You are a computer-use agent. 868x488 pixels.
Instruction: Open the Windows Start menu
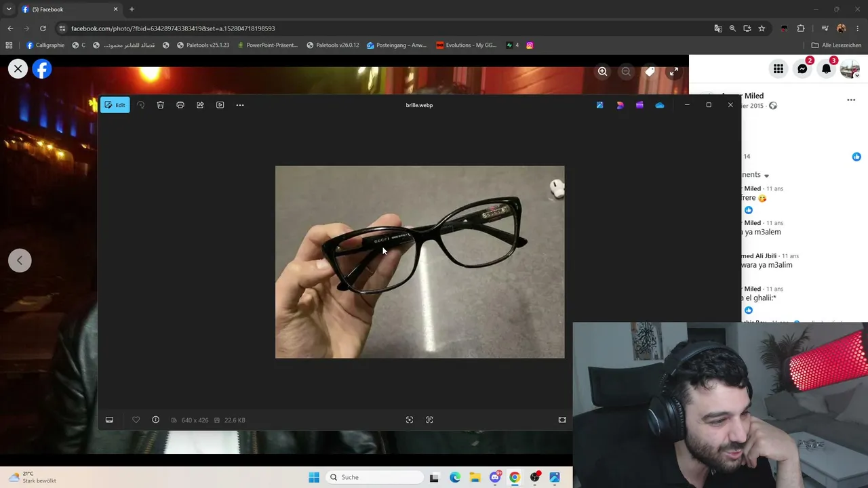point(314,477)
